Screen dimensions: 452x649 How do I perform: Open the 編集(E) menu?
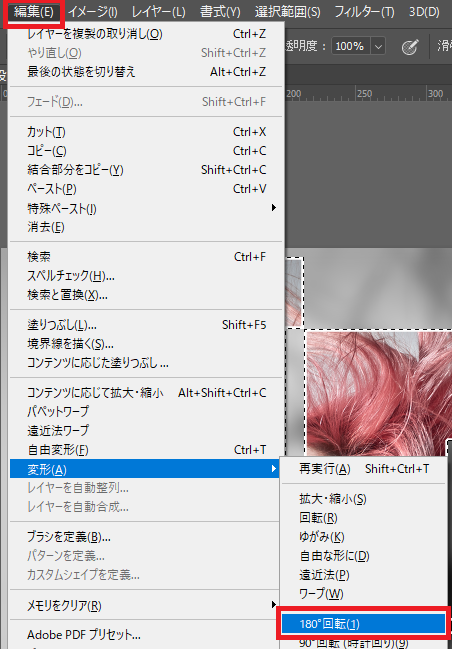33,12
